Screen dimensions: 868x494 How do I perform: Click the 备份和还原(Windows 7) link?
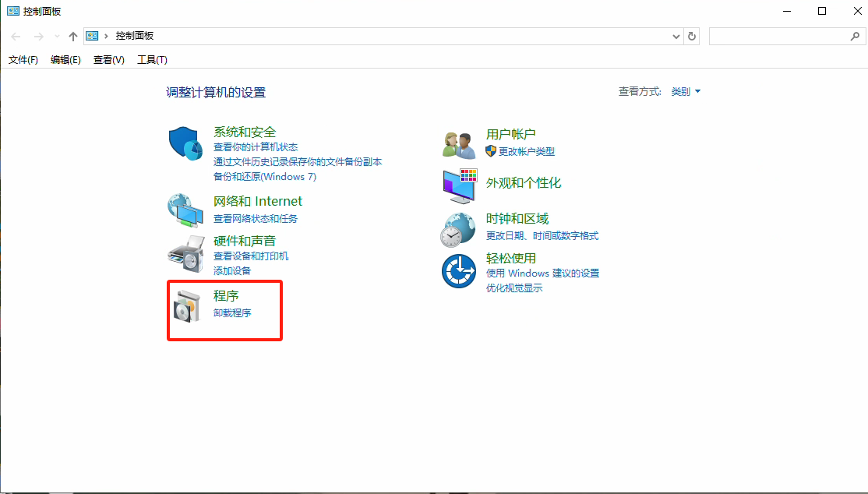(263, 176)
